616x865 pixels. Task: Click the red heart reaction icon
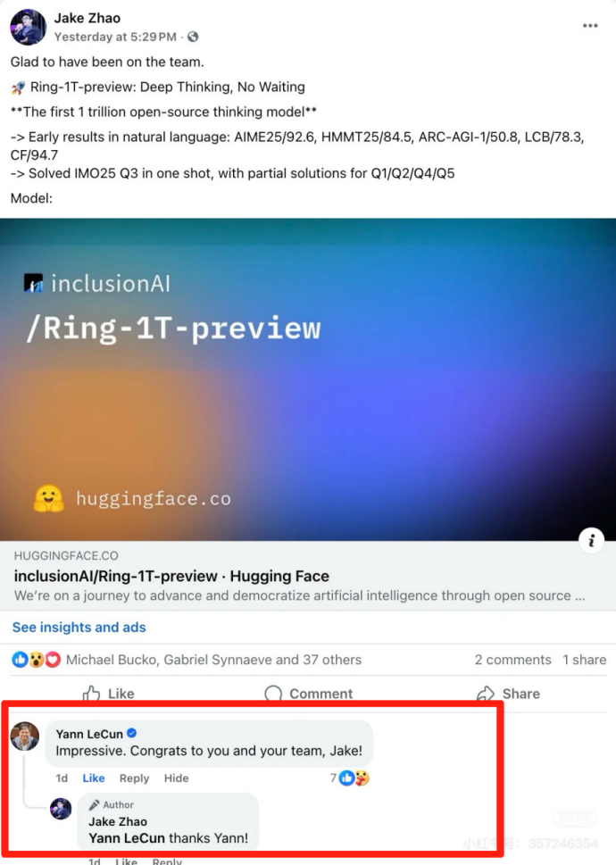53,659
